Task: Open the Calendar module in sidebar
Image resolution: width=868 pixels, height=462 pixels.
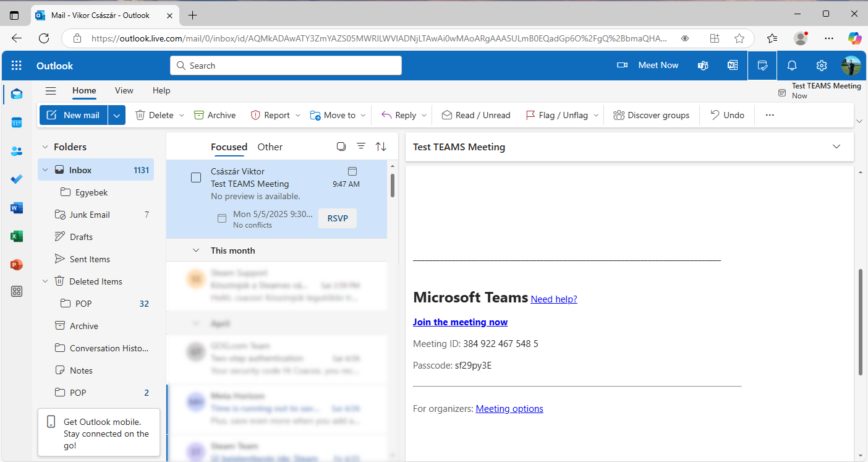Action: pyautogui.click(x=17, y=122)
